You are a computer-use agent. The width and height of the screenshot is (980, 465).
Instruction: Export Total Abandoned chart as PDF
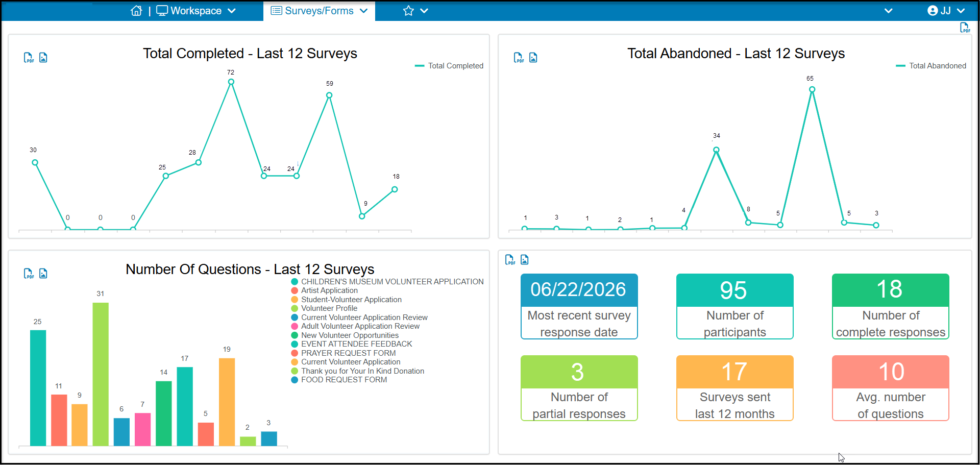(x=519, y=58)
